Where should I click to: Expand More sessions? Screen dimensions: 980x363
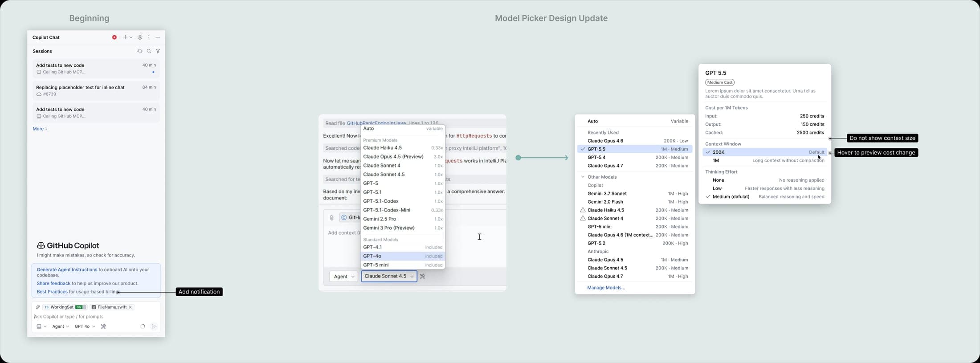coord(40,129)
